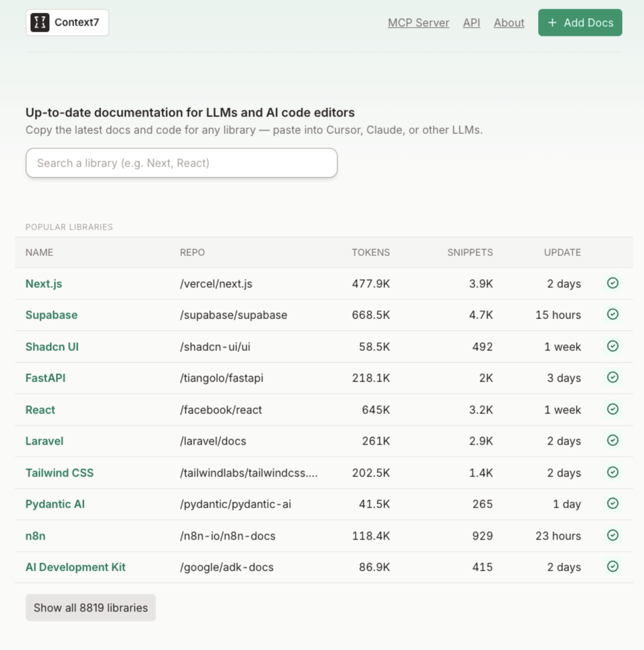Open the Tailwind CSS library link
Viewport: 644px width, 650px height.
(60, 473)
